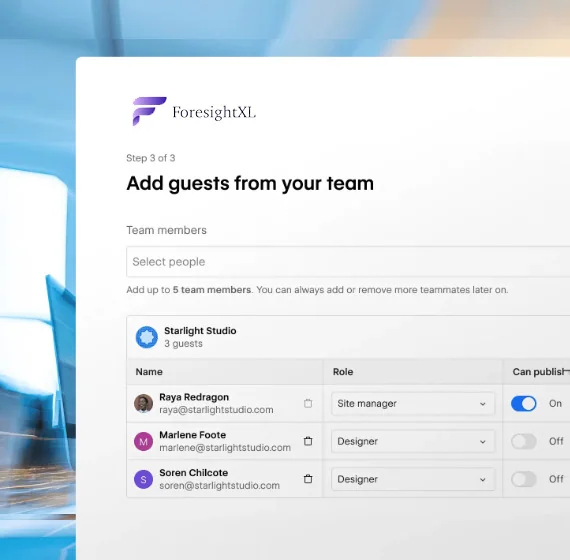570x560 pixels.
Task: Click the 5 team members helper text
Action: [x=212, y=290]
